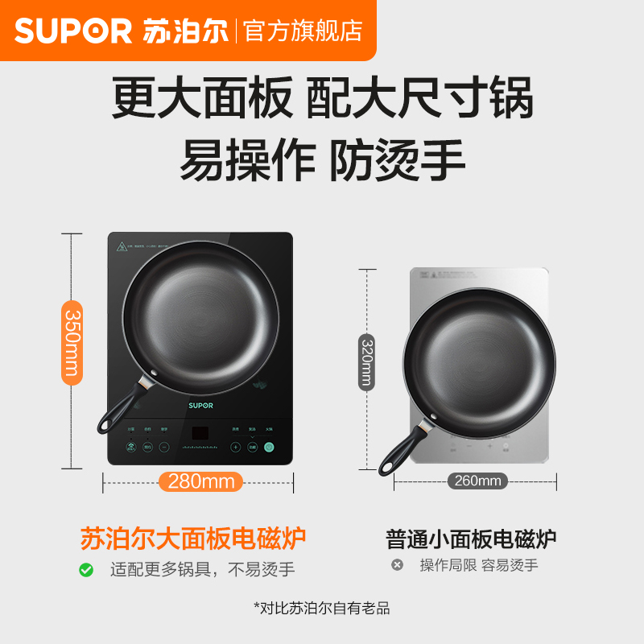This screenshot has height=644, width=644.
Task: Click the gray X icon beside 操作局限
Action: 397,565
